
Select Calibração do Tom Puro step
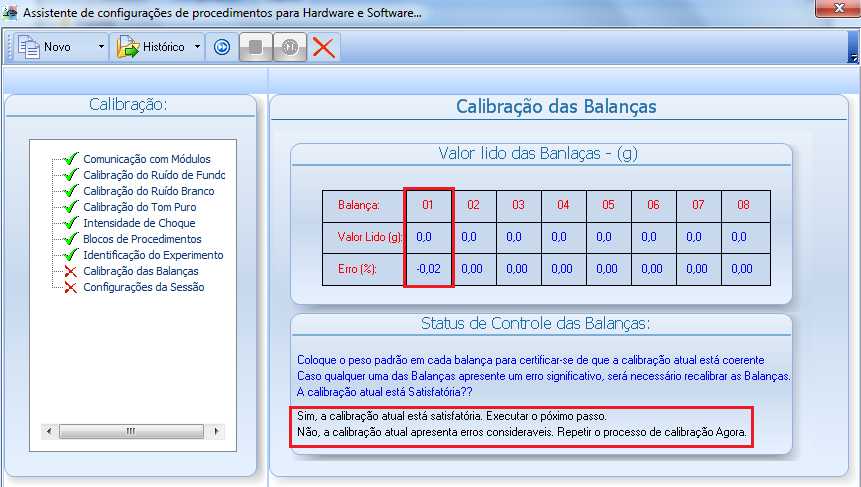[139, 206]
